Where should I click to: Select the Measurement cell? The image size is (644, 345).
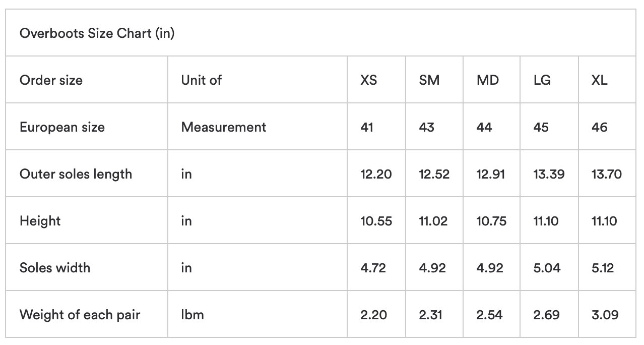(223, 127)
